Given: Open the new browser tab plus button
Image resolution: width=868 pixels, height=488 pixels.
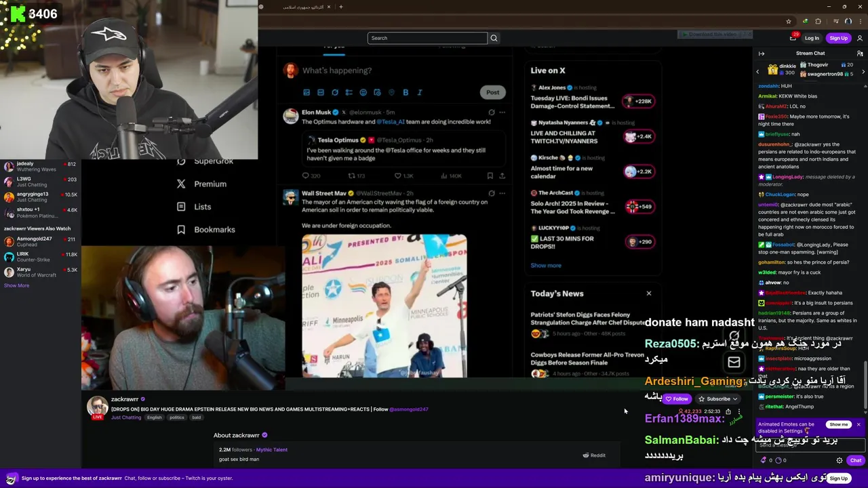Looking at the screenshot, I should [x=341, y=7].
